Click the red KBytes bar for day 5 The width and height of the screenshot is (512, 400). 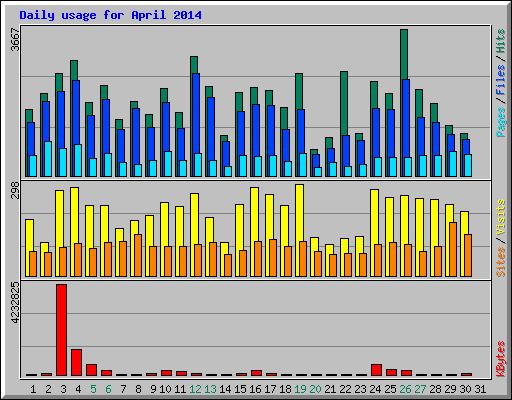point(91,370)
